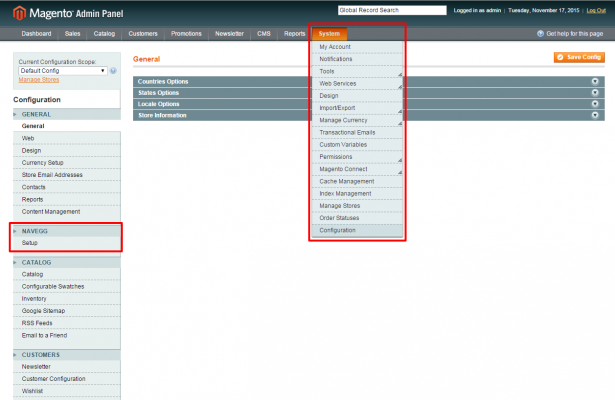
Task: Select Custom Variables menu item
Action: (x=357, y=145)
